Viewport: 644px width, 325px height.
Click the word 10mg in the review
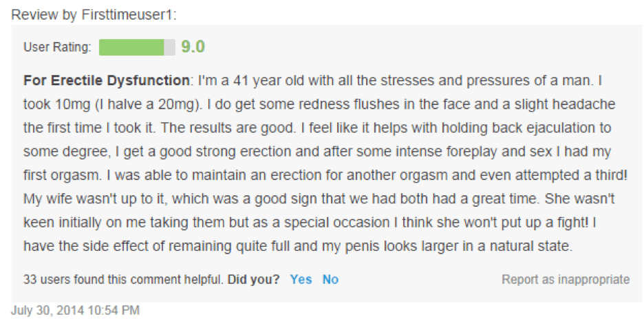73,104
